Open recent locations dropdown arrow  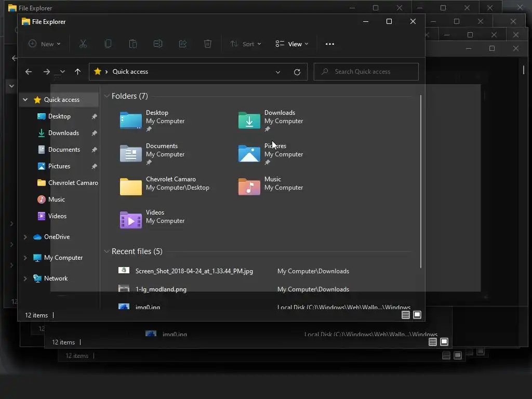click(x=62, y=72)
